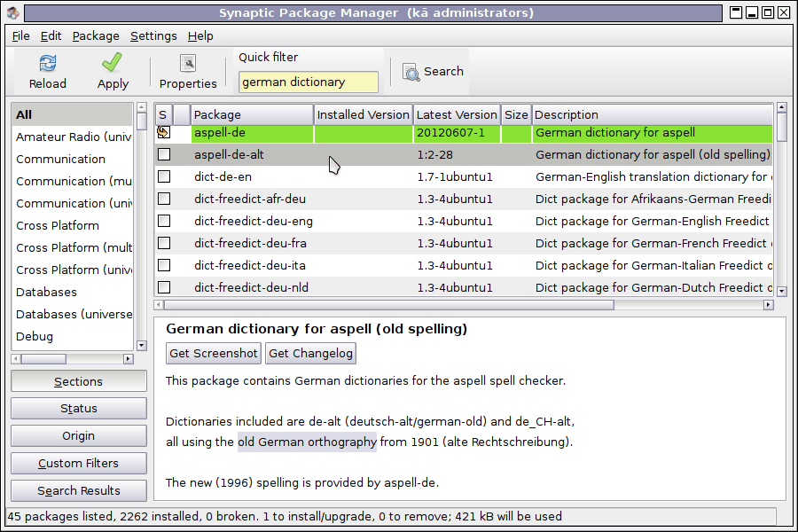The image size is (798, 532).
Task: Select the dict-freedict-deu-nld package name
Action: tap(251, 287)
